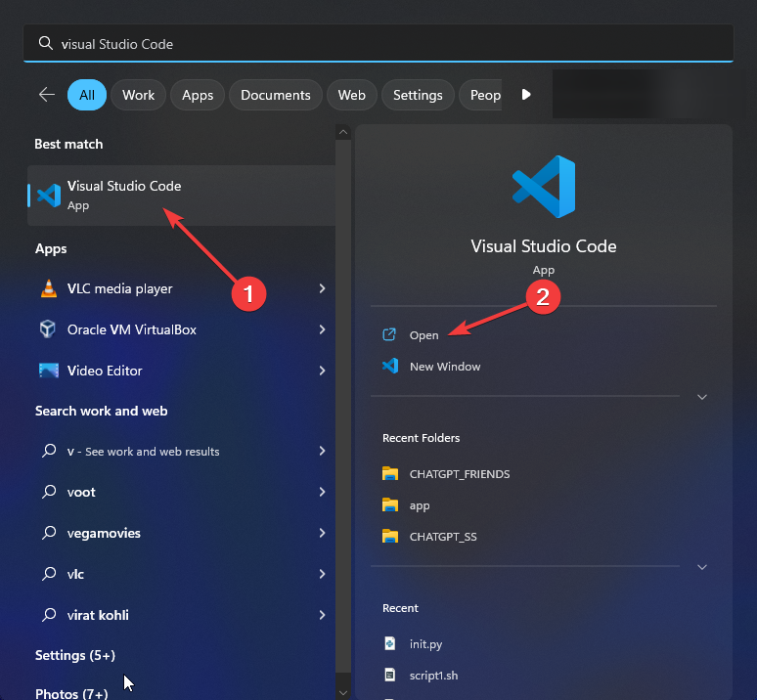The image size is (757, 700).
Task: Click the script1.sh file icon
Action: [x=389, y=675]
